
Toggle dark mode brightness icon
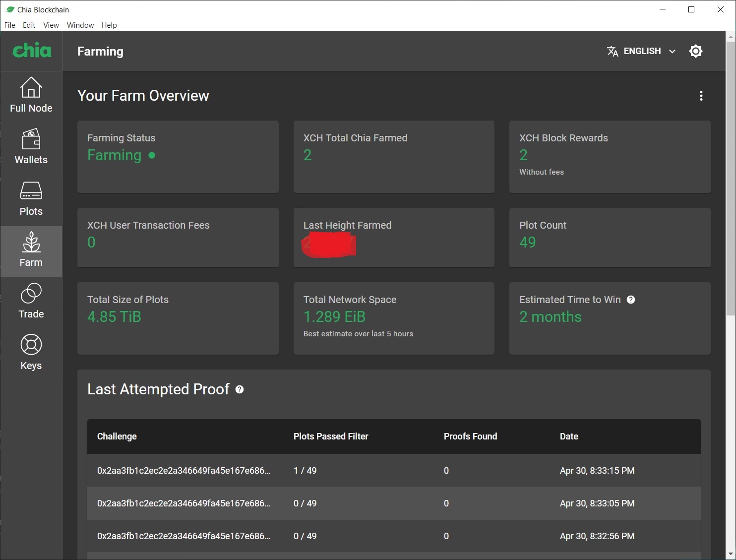[x=696, y=51]
